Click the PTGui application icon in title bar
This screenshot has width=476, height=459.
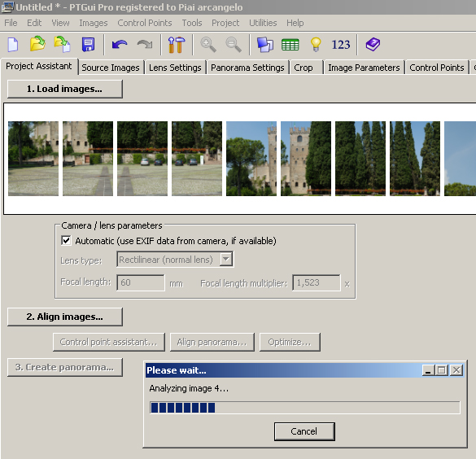tap(7, 7)
